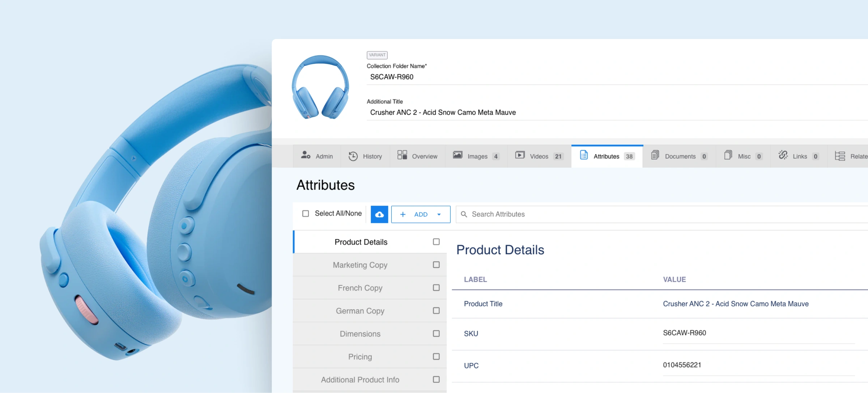Check the Marketing Copy checkbox
This screenshot has width=868, height=393.
click(x=436, y=265)
